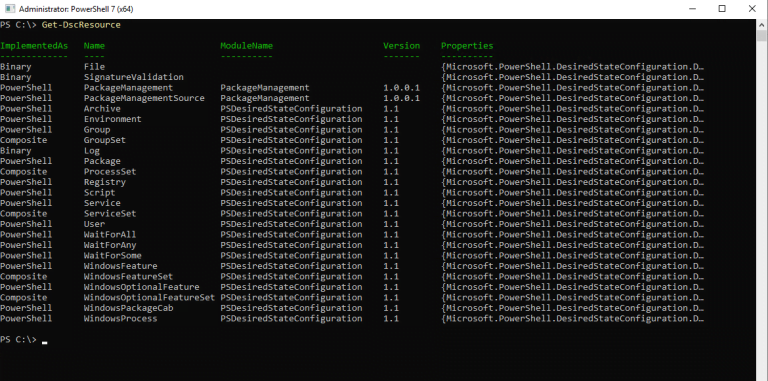Click the PowerShell icon in the title bar
Viewport: 768px width, 381px height.
click(x=9, y=9)
